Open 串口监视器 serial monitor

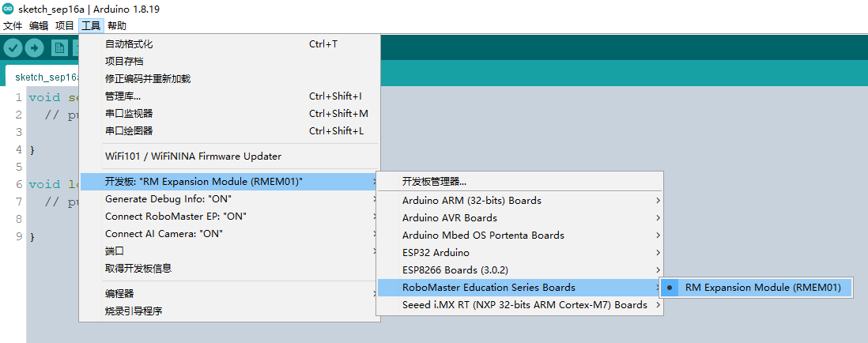click(230, 114)
